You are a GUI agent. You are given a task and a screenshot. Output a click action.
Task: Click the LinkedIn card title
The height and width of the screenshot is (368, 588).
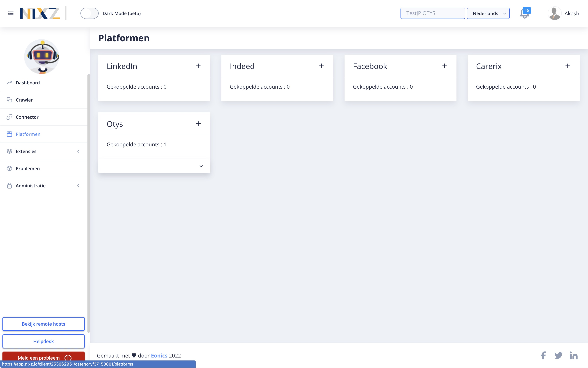click(122, 66)
